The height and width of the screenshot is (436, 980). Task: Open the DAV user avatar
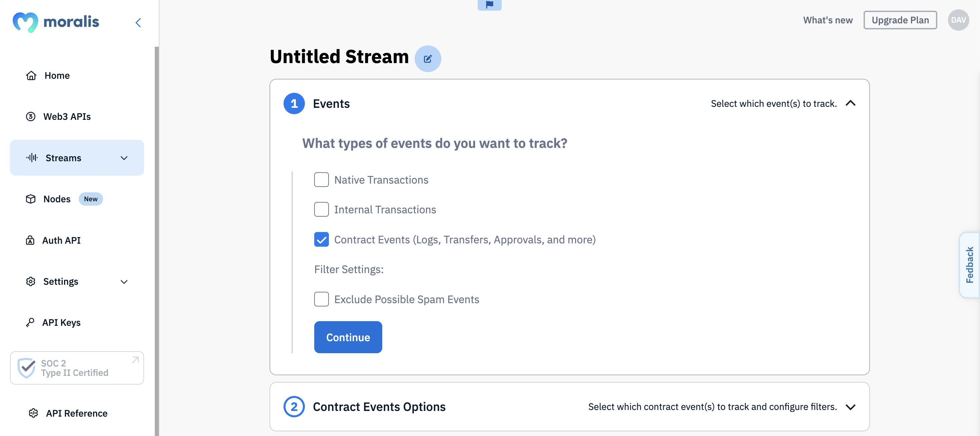958,20
